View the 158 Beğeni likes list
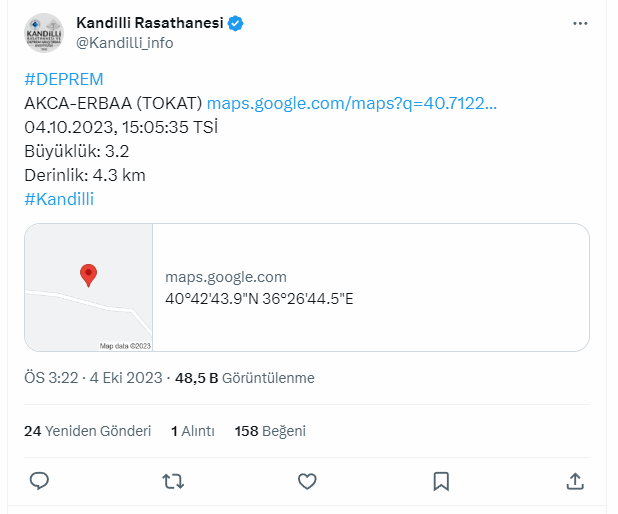 (270, 431)
